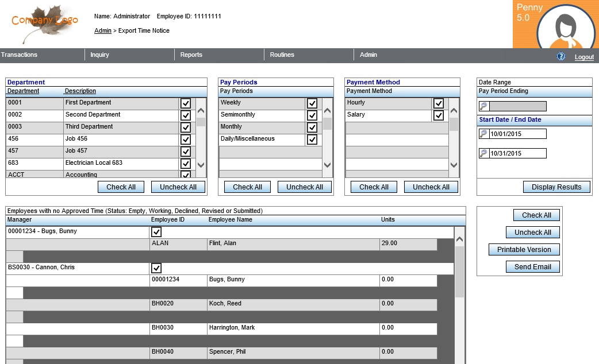Open the Reports menu
The height and width of the screenshot is (364, 599).
191,55
